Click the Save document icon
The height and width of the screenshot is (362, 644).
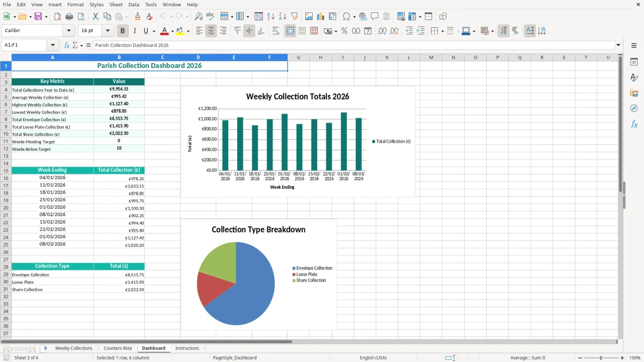click(38, 17)
